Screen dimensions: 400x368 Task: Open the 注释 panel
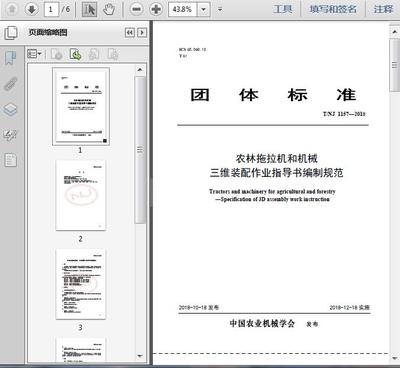(383, 9)
